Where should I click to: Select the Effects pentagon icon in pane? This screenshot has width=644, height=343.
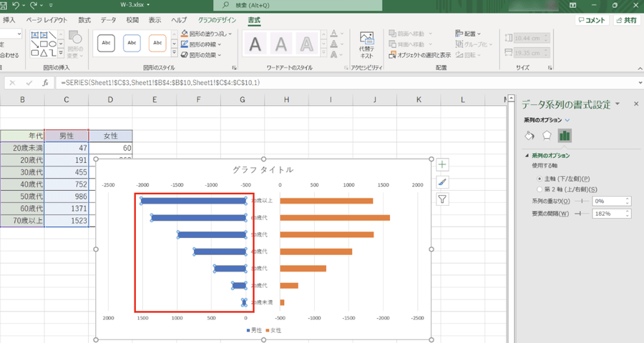pyautogui.click(x=547, y=135)
